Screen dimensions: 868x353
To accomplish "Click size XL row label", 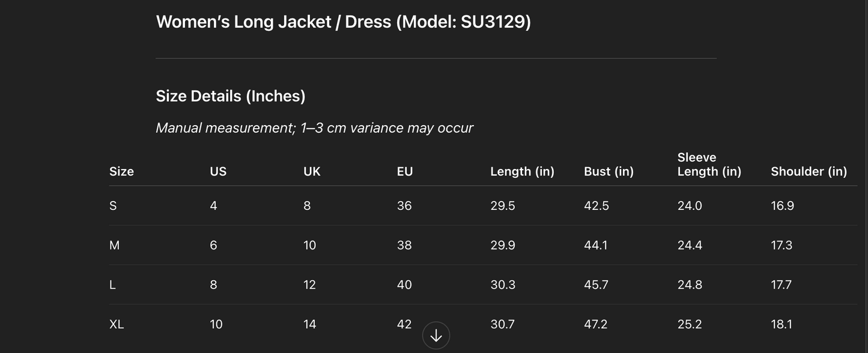I will click(x=117, y=323).
